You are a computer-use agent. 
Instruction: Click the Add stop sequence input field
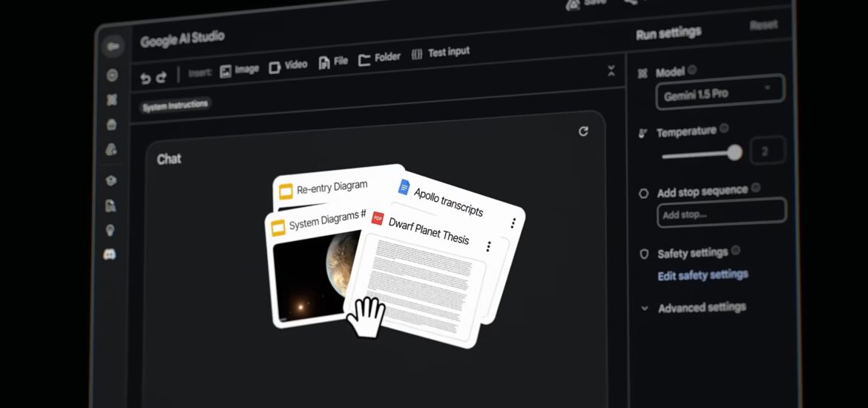720,213
